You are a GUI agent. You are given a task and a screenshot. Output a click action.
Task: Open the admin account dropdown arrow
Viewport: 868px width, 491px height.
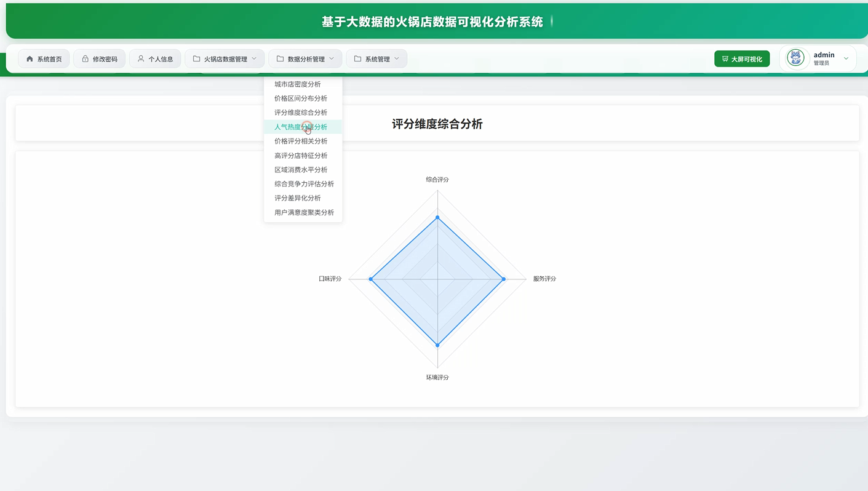coord(846,59)
